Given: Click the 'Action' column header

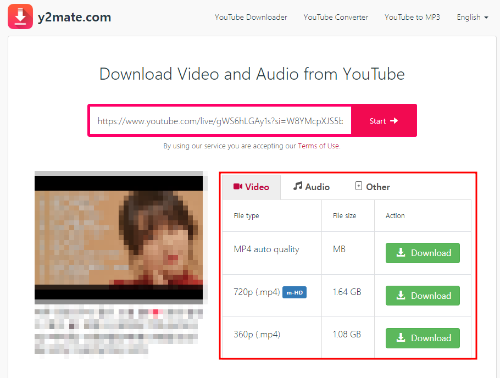Looking at the screenshot, I should (395, 216).
